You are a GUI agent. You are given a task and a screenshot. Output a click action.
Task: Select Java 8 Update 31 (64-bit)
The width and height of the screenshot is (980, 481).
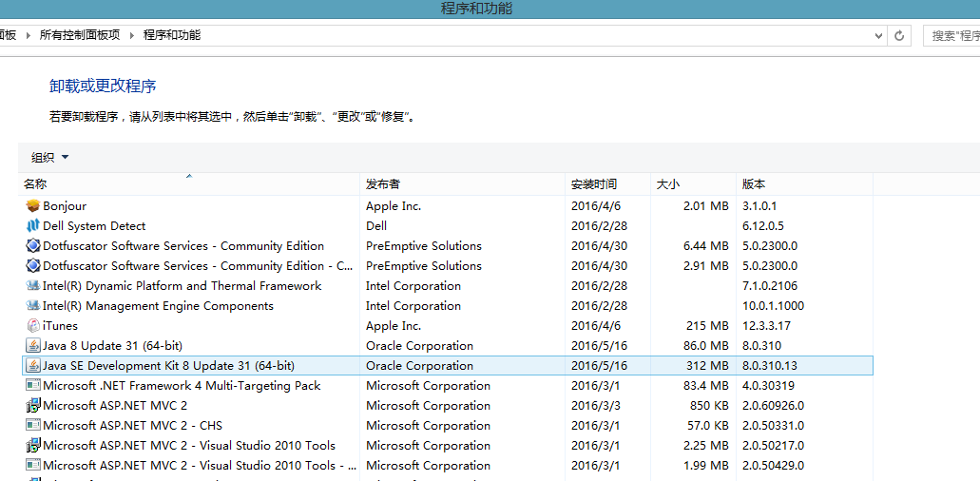(112, 345)
